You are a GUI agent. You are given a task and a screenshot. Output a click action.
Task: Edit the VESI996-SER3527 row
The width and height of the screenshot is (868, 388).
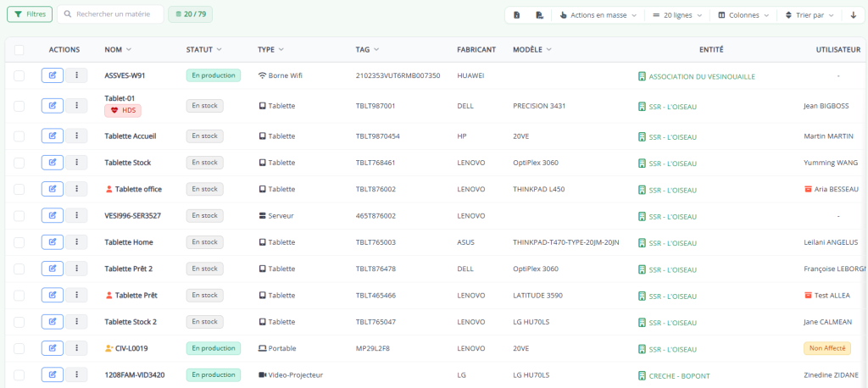coord(53,215)
